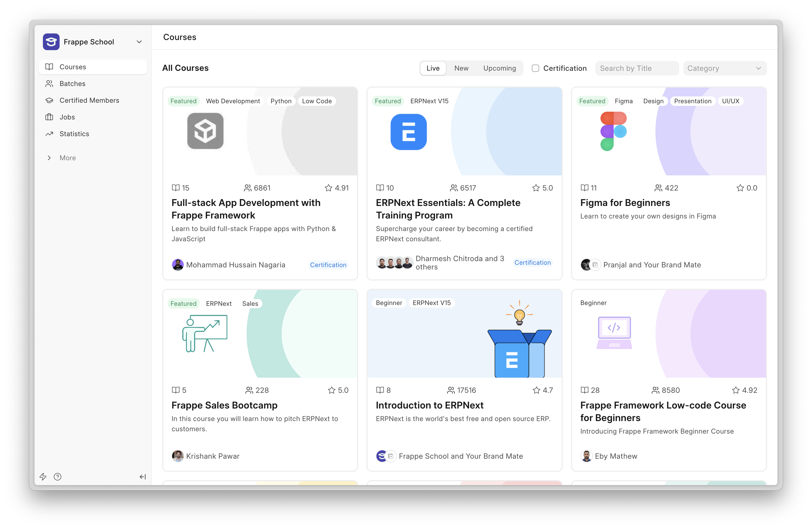Click the Low Code tag
The height and width of the screenshot is (529, 812).
317,101
